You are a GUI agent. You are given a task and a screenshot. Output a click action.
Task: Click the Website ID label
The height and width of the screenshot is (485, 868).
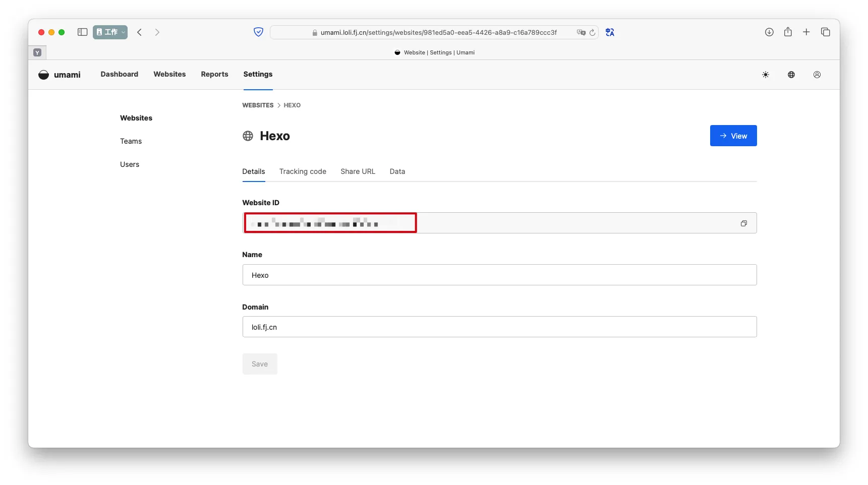tap(261, 203)
